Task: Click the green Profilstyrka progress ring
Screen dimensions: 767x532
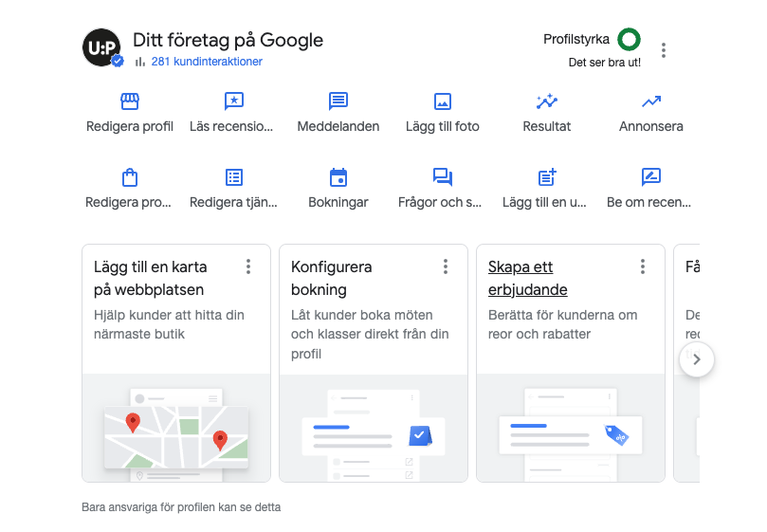Action: click(629, 40)
